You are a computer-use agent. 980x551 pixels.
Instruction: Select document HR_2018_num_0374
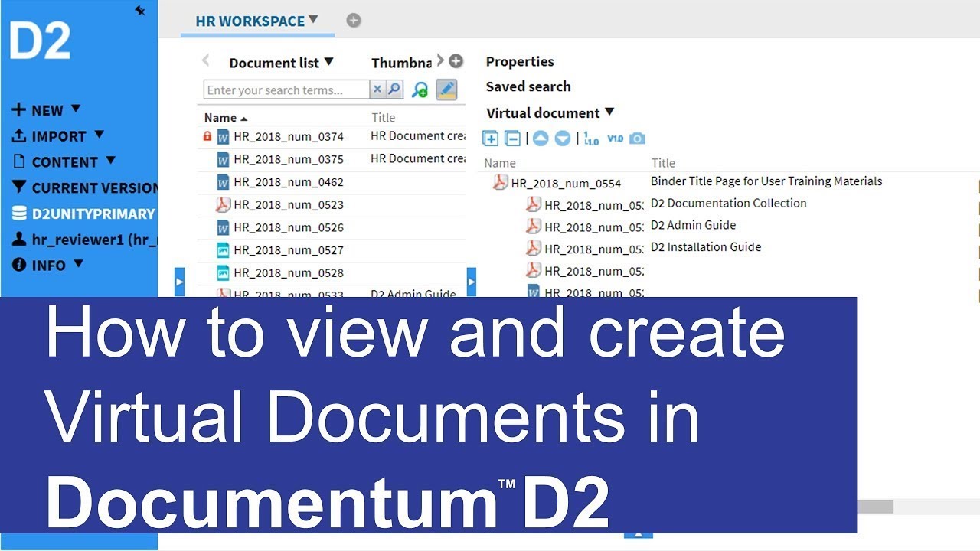(x=289, y=137)
